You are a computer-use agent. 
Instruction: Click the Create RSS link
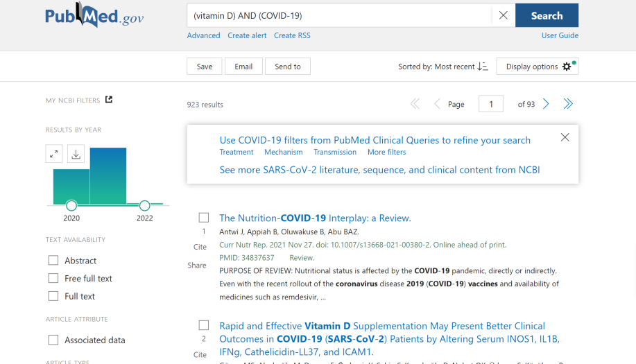tap(292, 35)
